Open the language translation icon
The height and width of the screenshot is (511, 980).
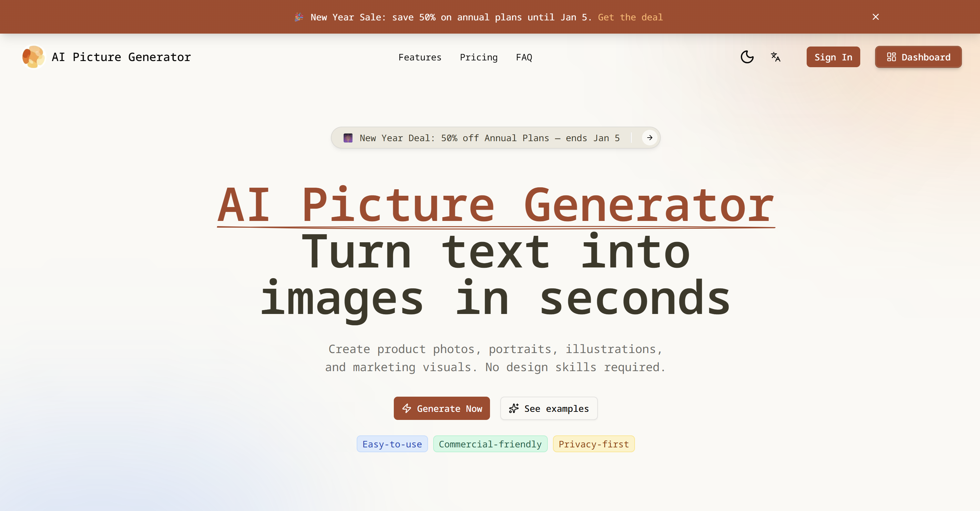click(775, 57)
